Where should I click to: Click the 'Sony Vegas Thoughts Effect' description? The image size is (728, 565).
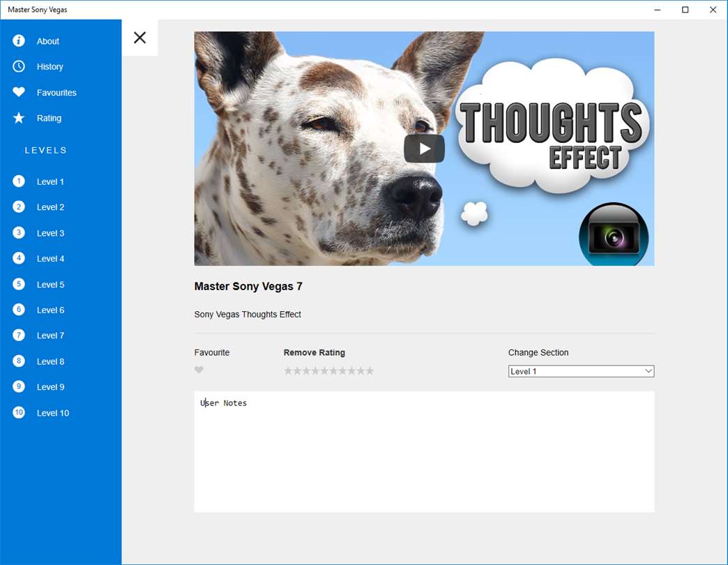coord(248,315)
